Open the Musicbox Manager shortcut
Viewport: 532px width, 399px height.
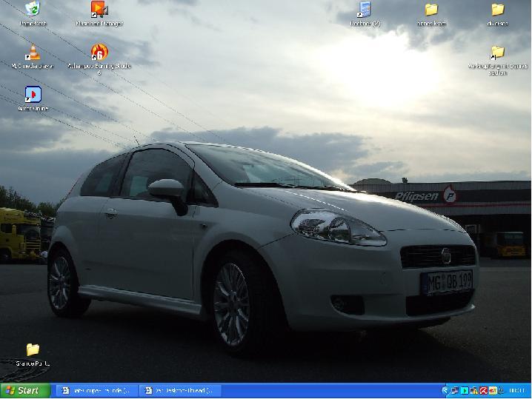pos(99,10)
